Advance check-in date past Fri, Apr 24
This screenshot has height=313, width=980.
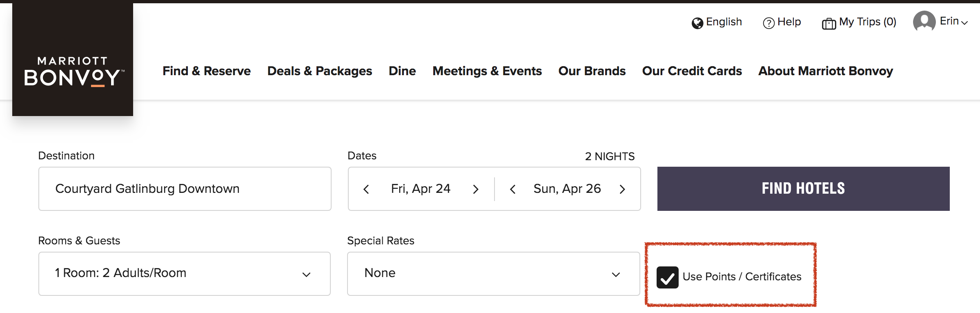coord(476,189)
